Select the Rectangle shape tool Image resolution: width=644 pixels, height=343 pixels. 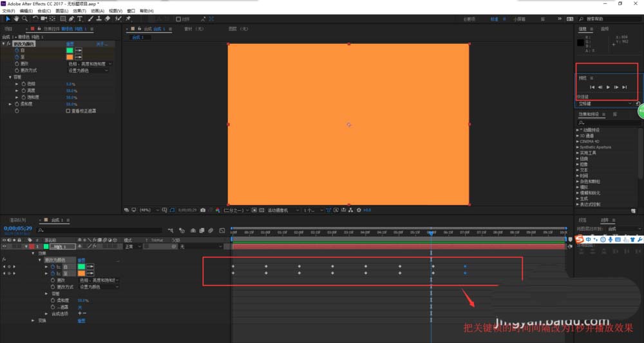coord(63,19)
